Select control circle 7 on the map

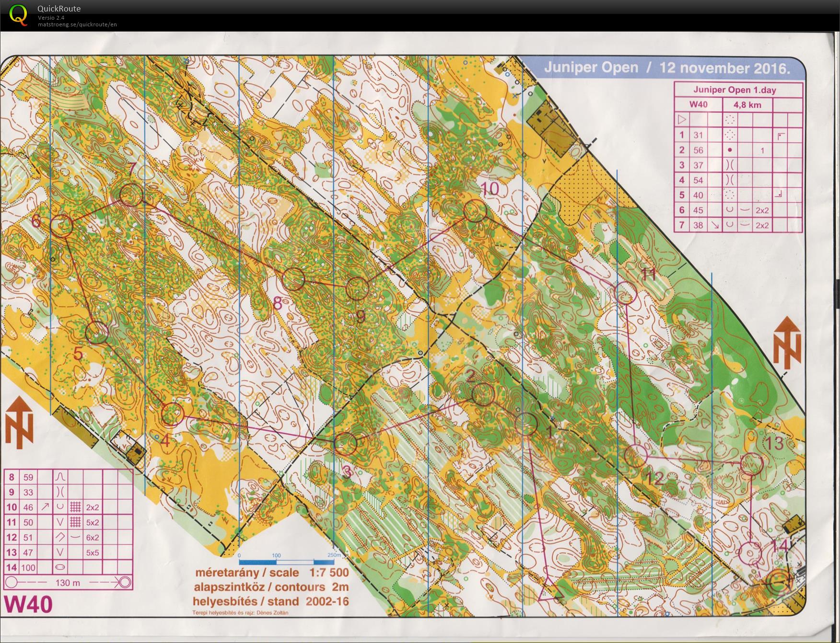coord(131,195)
